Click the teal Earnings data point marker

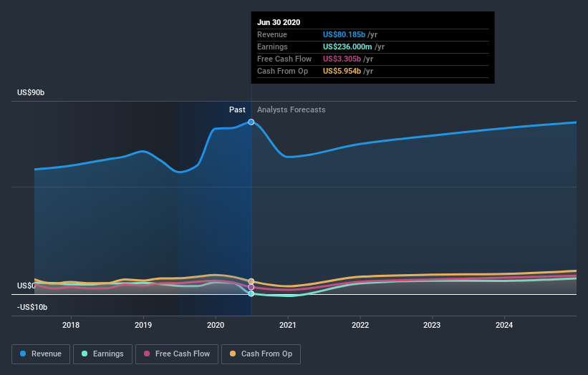pyautogui.click(x=251, y=293)
